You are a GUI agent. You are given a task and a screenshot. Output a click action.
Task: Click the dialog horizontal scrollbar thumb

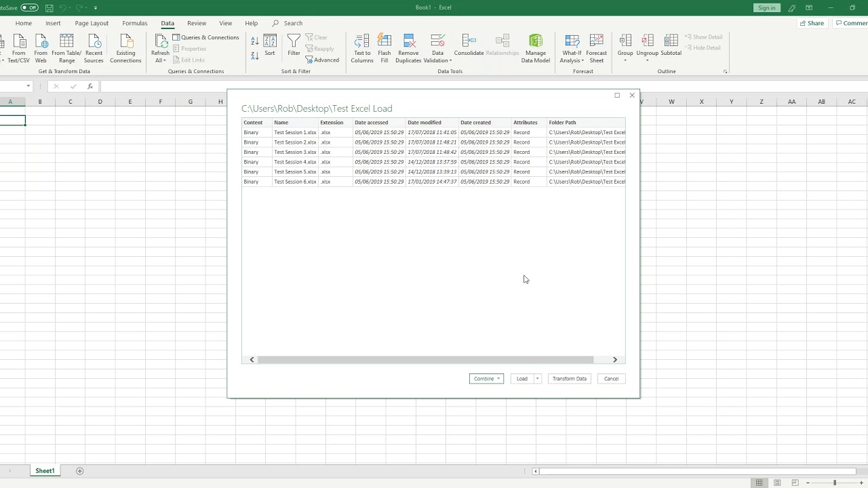[426, 360]
